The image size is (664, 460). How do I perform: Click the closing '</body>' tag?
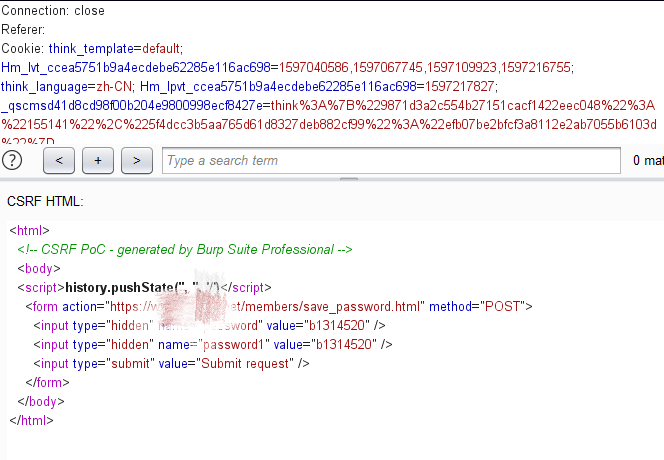[x=41, y=402]
